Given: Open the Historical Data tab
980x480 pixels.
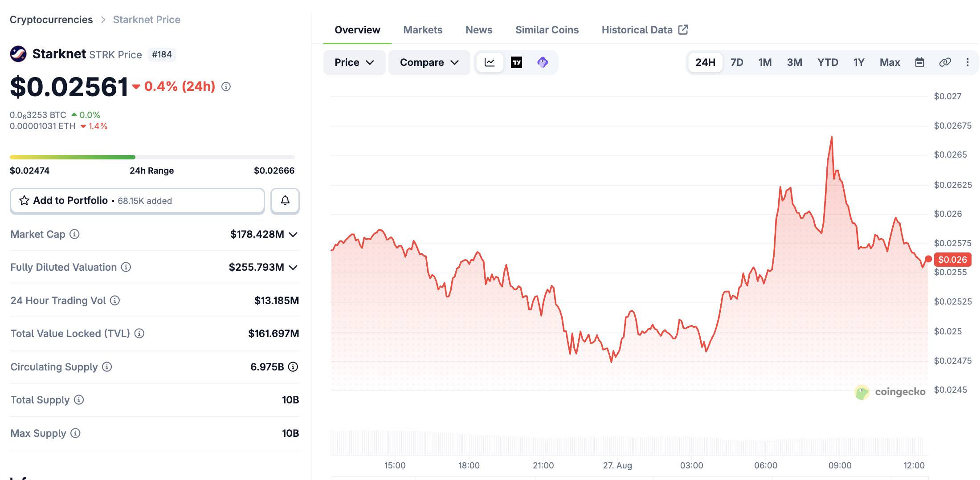Looking at the screenshot, I should click(645, 30).
